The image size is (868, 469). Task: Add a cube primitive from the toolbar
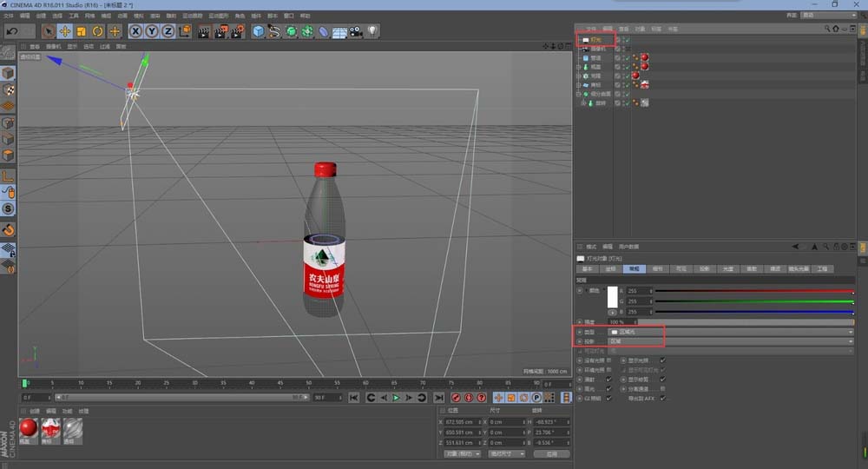pyautogui.click(x=258, y=31)
